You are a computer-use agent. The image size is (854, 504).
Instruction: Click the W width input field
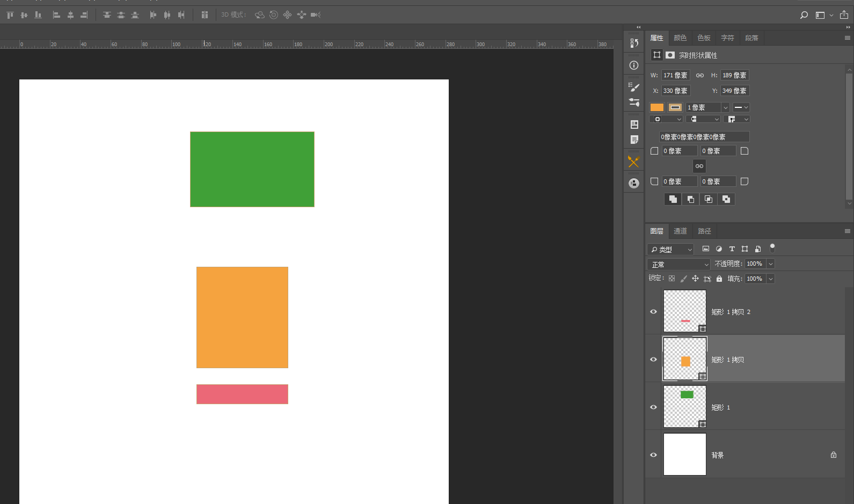(x=675, y=76)
